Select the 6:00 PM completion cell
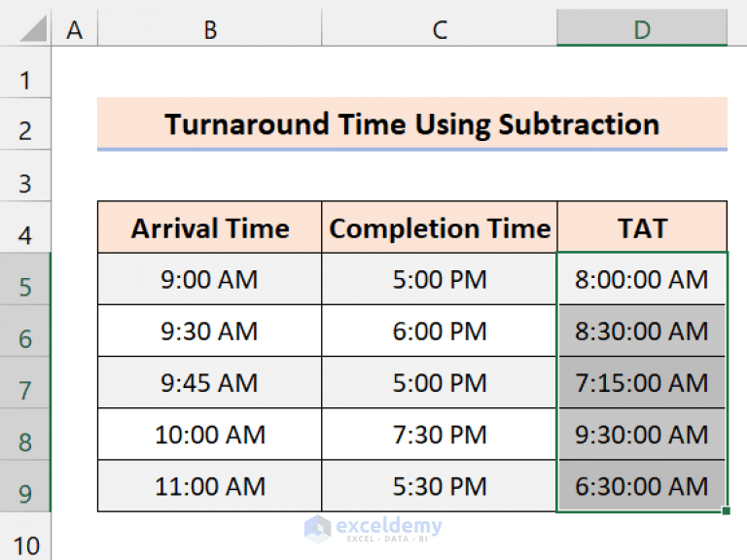747x560 pixels. [440, 331]
